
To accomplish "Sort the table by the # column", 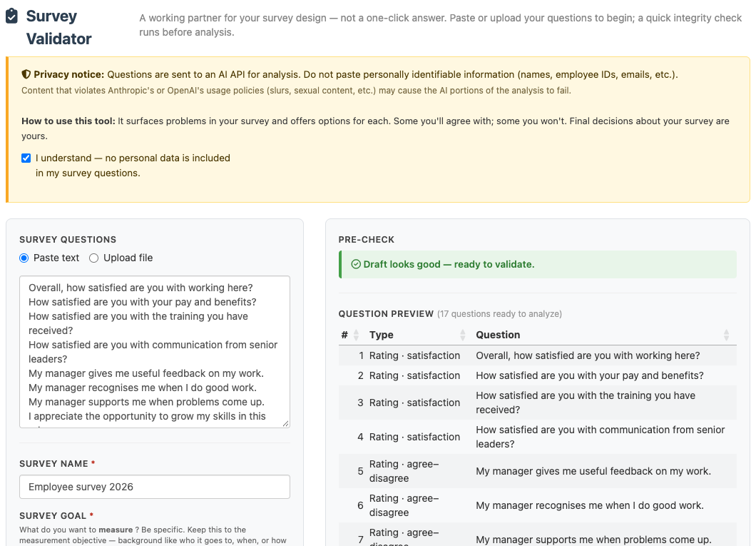I will click(x=357, y=335).
